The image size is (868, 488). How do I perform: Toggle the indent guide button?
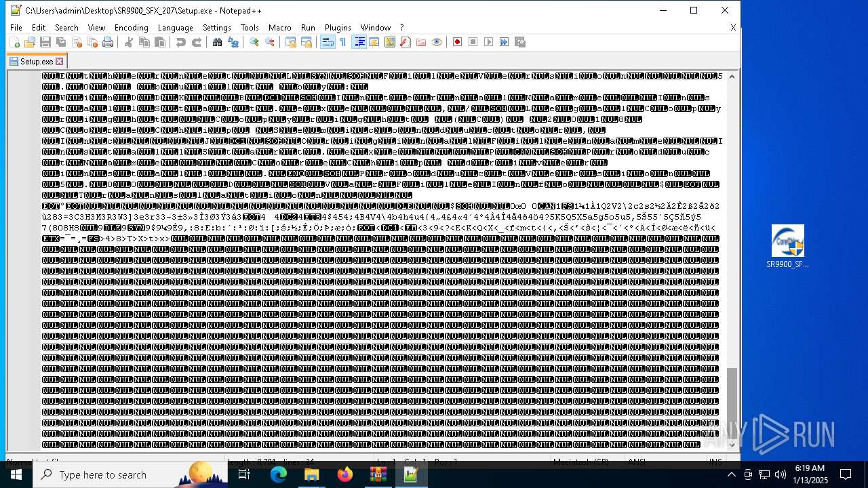[x=359, y=42]
